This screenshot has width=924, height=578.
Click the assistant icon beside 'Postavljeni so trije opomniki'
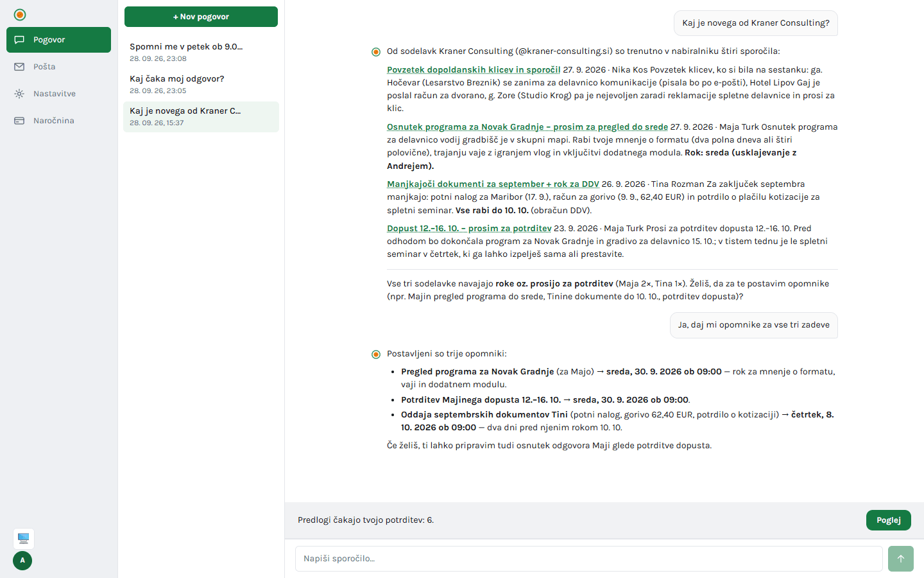click(376, 355)
